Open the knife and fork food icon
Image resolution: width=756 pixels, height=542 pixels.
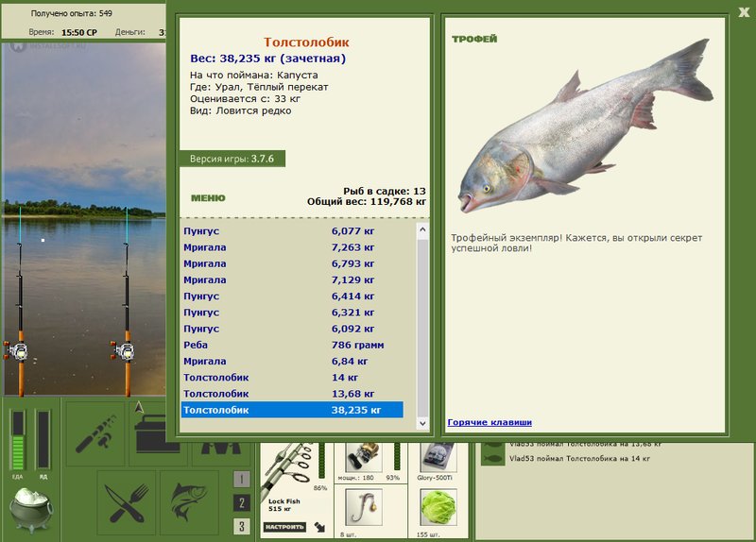click(x=127, y=503)
